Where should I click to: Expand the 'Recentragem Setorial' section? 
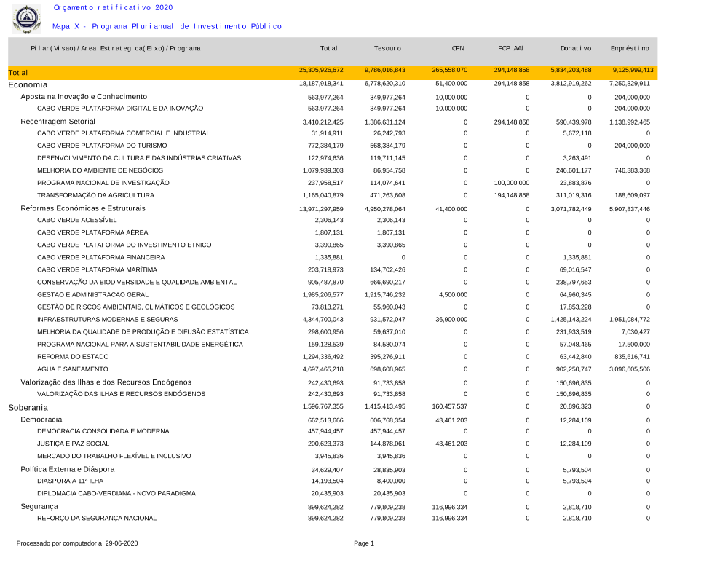(58, 122)
